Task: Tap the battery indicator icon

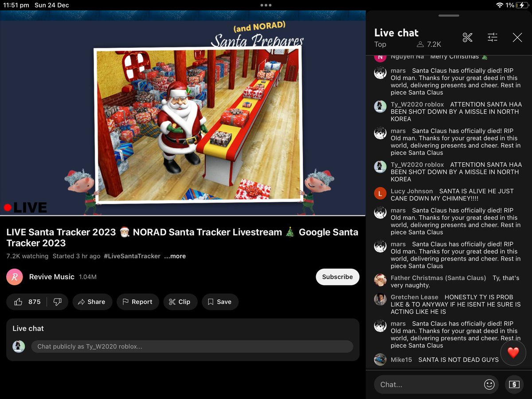Action: tap(522, 5)
